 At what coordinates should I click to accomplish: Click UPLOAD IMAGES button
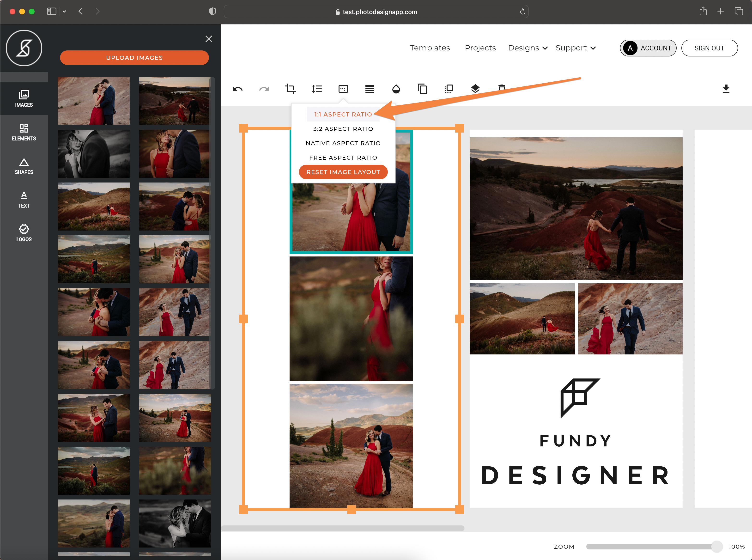click(134, 58)
